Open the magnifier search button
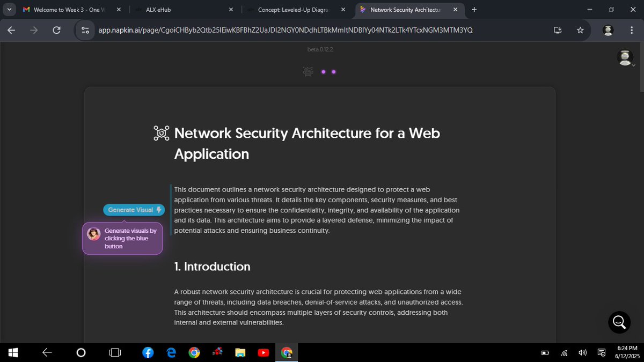 point(619,322)
